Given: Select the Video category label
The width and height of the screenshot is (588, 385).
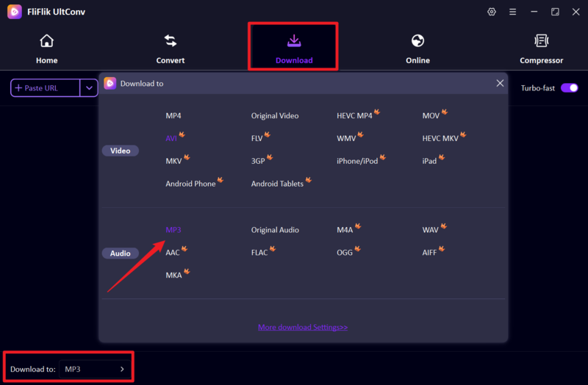Looking at the screenshot, I should click(121, 151).
